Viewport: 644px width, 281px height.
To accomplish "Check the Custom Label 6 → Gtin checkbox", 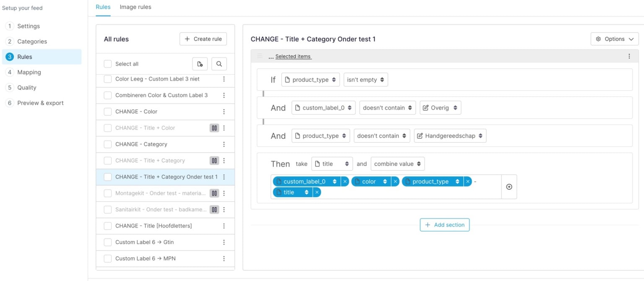I will pyautogui.click(x=107, y=242).
